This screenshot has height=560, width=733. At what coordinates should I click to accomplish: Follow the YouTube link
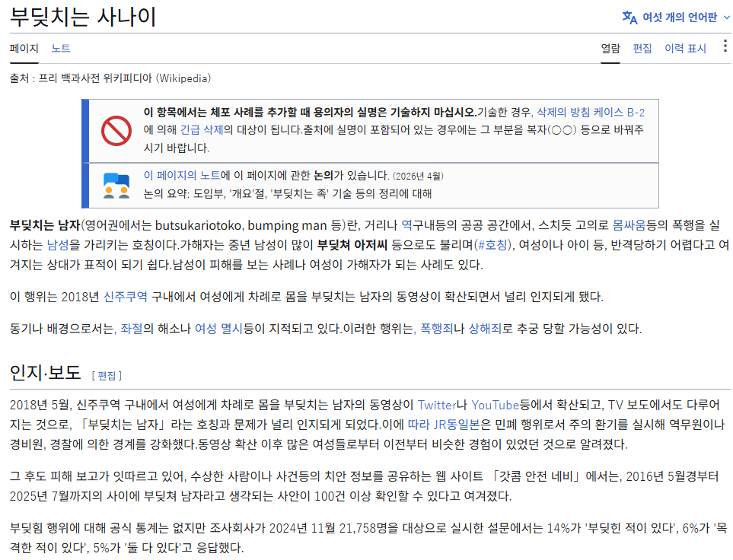495,405
